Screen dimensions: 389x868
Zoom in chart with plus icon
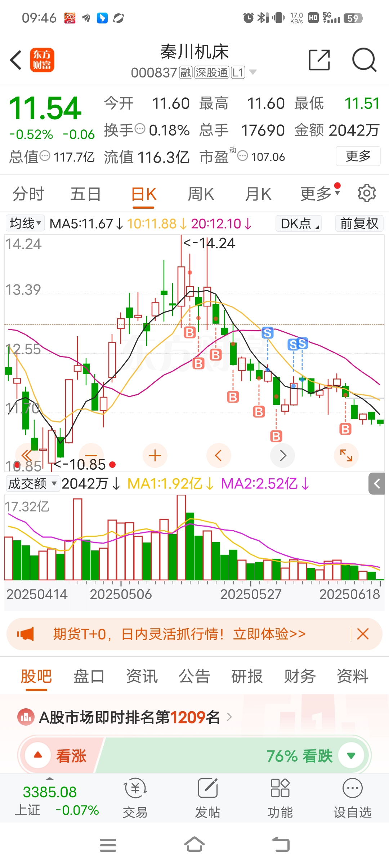pyautogui.click(x=155, y=456)
